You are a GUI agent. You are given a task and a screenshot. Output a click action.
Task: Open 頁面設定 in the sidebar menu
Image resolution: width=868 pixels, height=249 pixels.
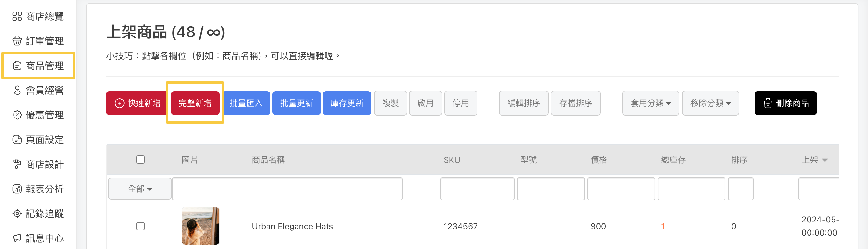[44, 140]
